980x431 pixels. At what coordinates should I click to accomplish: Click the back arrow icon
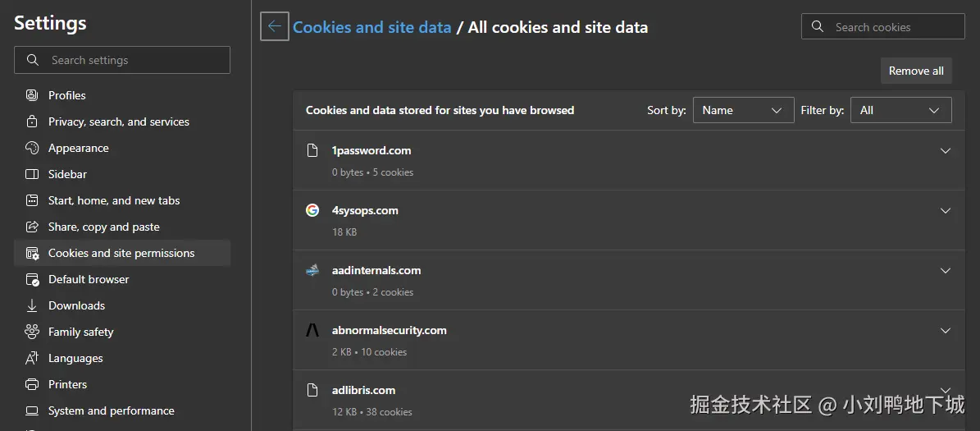tap(275, 27)
